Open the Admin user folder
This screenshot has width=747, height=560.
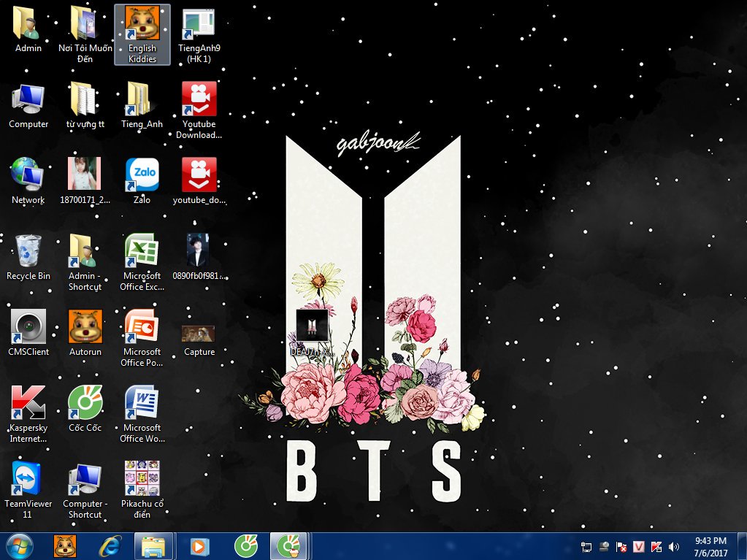28,28
